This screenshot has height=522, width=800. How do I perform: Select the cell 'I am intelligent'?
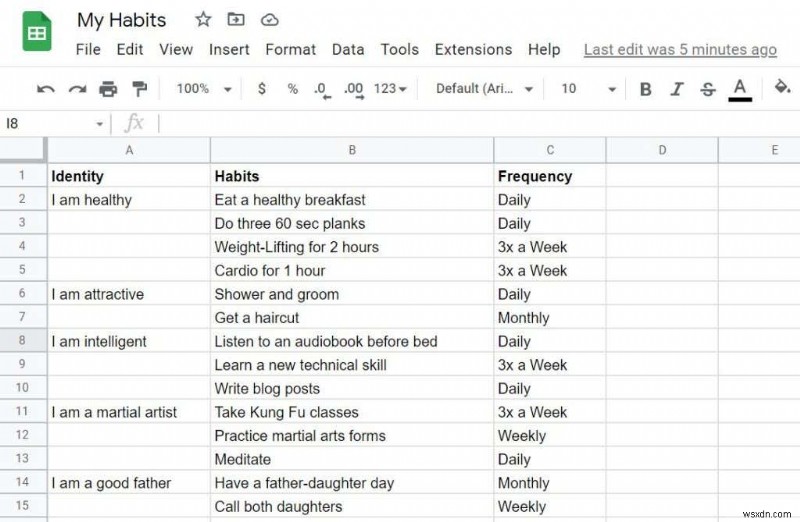(129, 341)
